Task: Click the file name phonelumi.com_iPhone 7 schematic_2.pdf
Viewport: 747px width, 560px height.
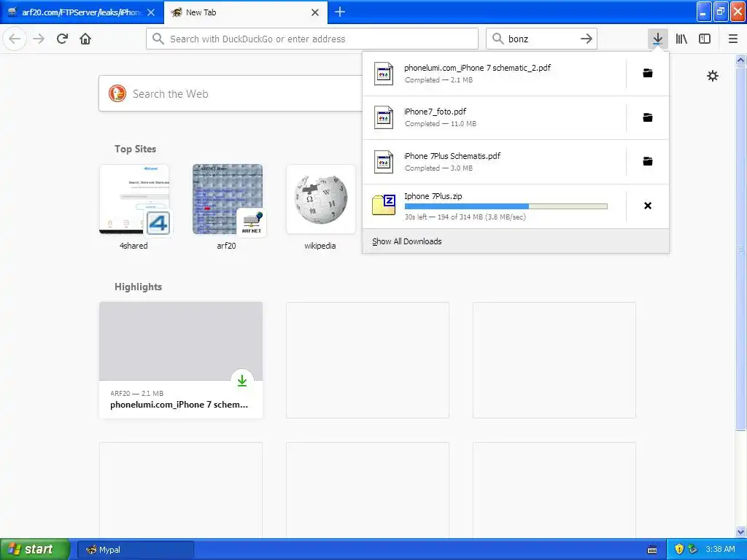Action: (477, 68)
